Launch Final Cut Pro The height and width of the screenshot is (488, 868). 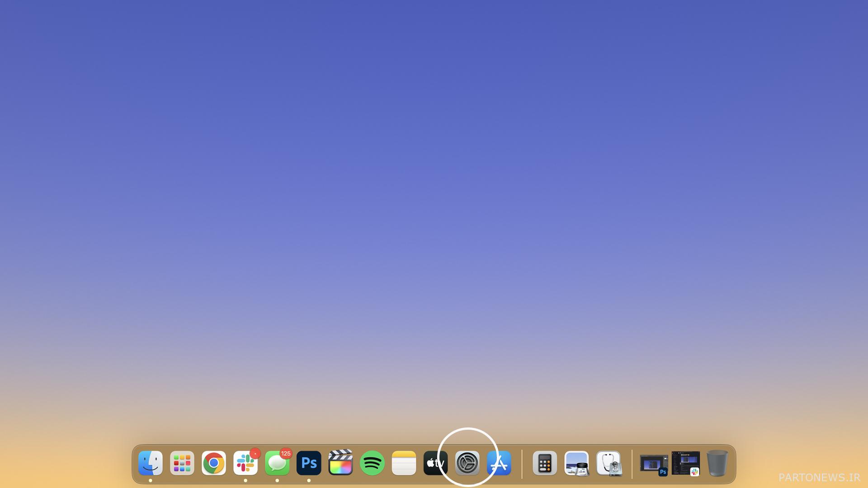[x=340, y=463]
